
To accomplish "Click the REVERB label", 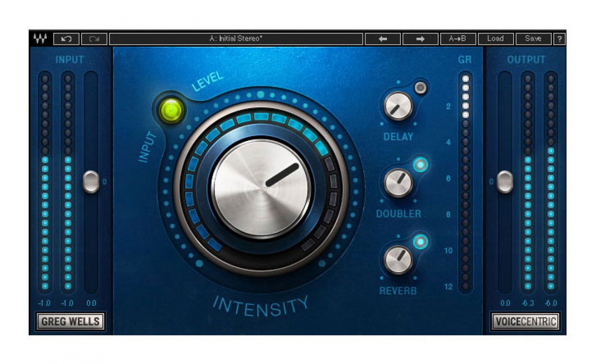I will 398,291.
